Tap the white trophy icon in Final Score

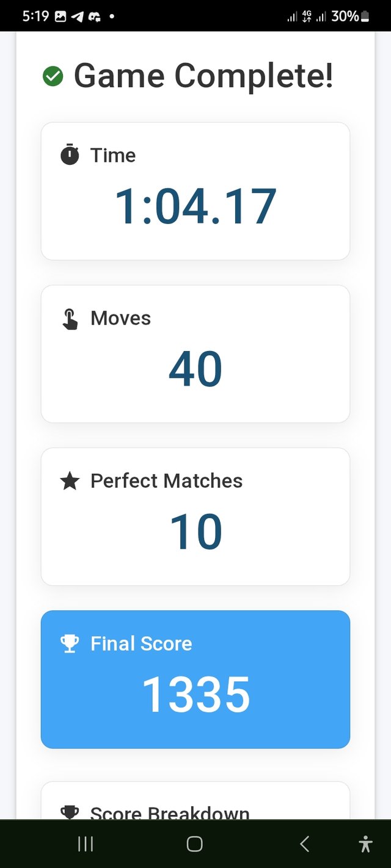70,643
